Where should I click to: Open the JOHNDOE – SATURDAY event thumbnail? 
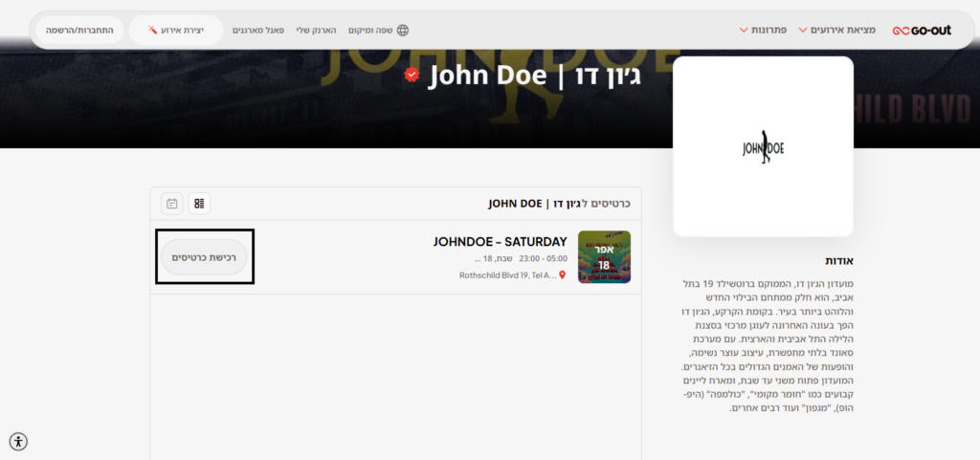[605, 257]
